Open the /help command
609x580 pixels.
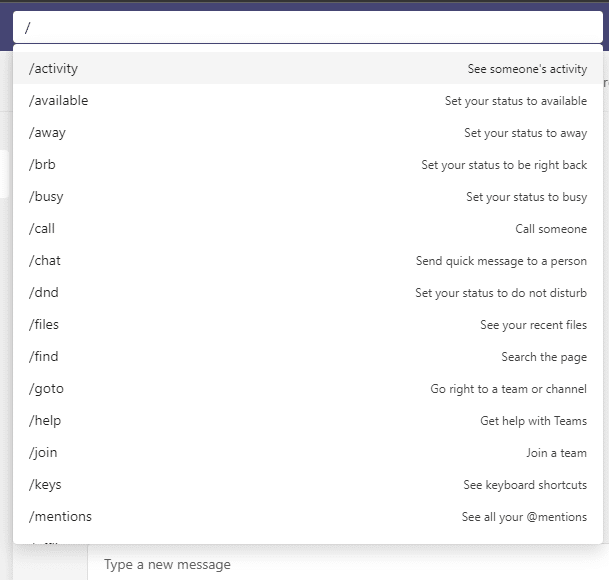click(308, 420)
